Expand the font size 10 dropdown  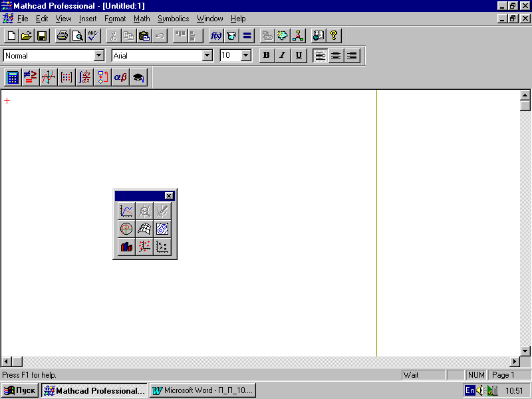246,55
